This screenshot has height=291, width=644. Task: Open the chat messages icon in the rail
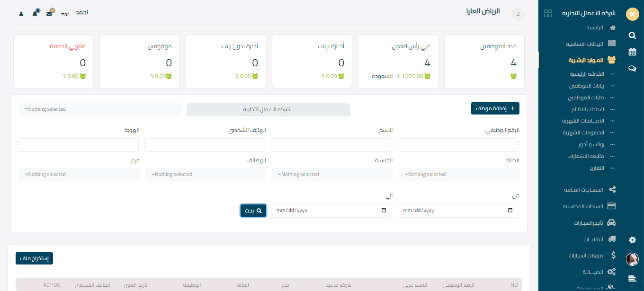click(x=632, y=68)
